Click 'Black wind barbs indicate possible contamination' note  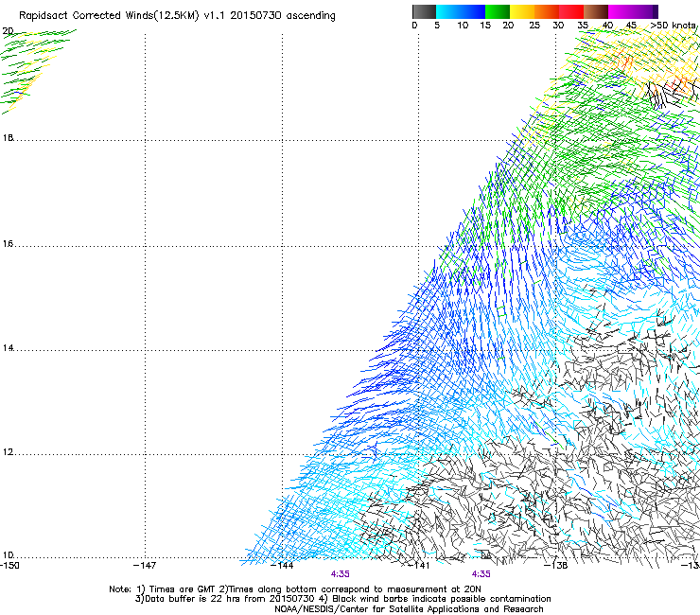[442, 599]
